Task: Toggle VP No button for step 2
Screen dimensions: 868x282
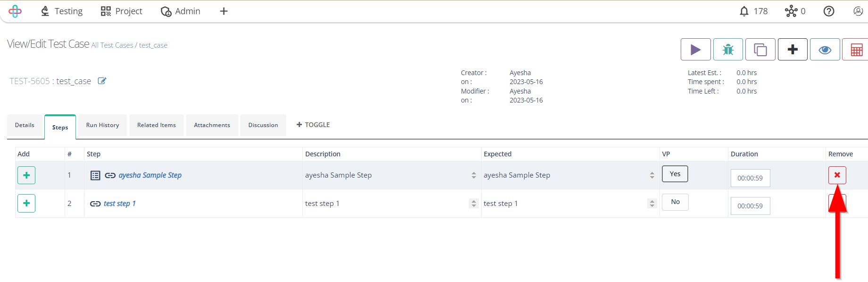Action: 675,202
